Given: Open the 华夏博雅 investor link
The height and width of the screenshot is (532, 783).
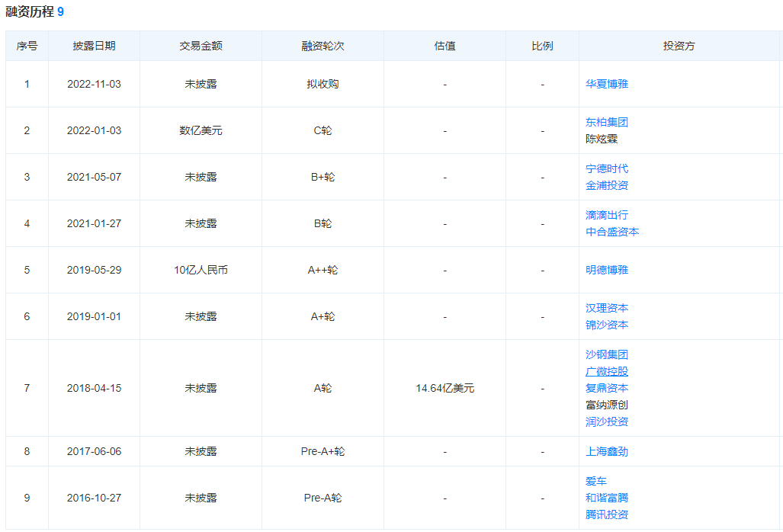Looking at the screenshot, I should click(x=607, y=84).
